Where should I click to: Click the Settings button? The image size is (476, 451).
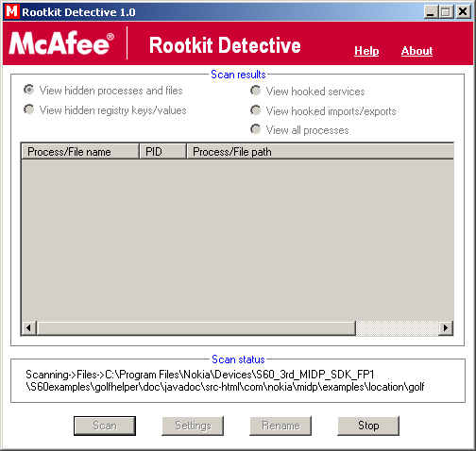click(x=193, y=426)
